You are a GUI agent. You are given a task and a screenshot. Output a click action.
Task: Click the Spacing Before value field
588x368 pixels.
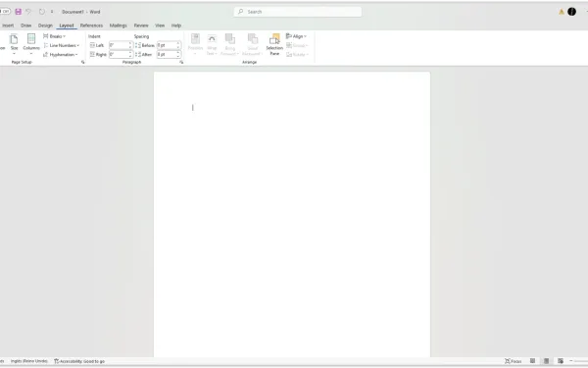coord(167,45)
